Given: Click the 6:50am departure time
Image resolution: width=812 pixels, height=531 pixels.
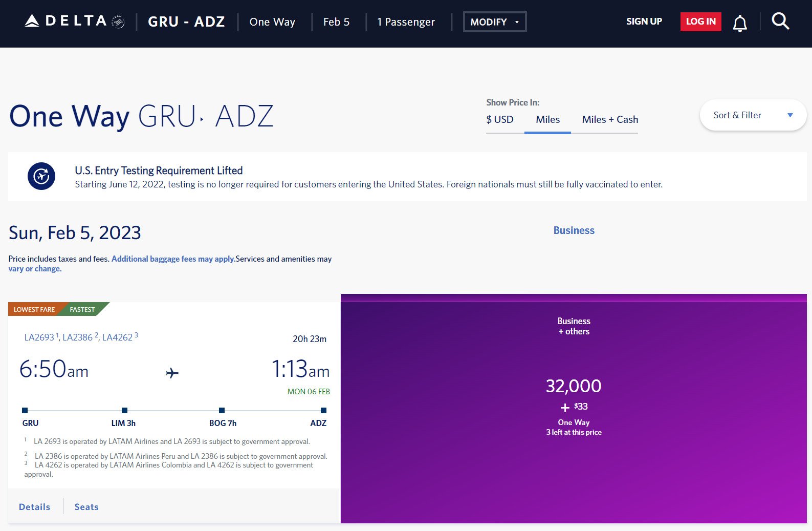Looking at the screenshot, I should [54, 369].
